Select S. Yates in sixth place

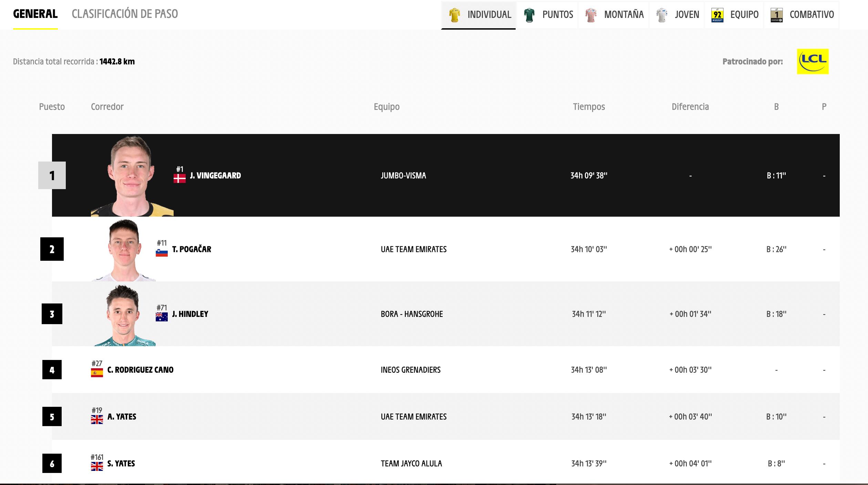[121, 464]
